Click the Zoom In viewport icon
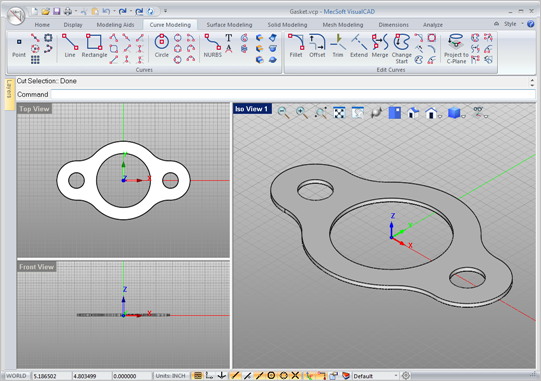Screen dimensions: 541x381 pyautogui.click(x=302, y=113)
